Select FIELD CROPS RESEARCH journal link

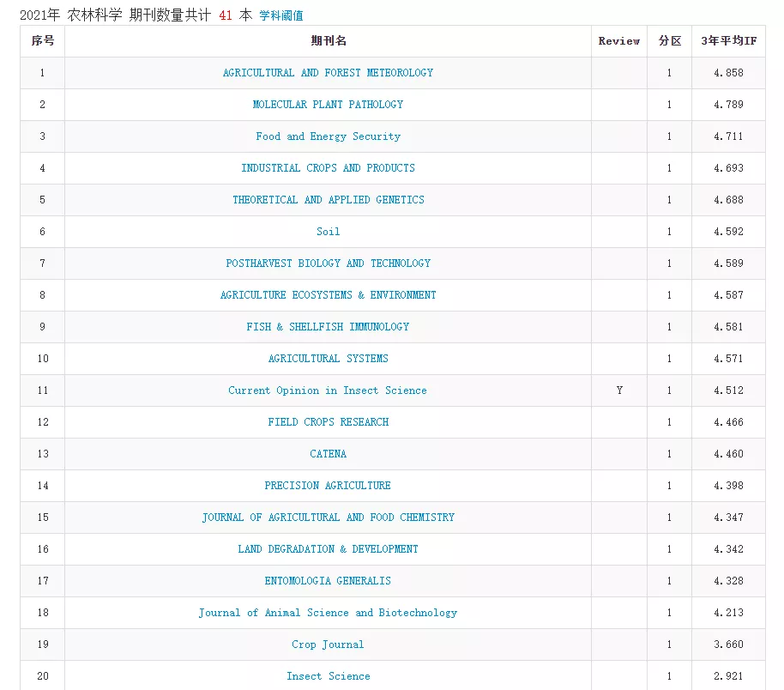pos(328,422)
